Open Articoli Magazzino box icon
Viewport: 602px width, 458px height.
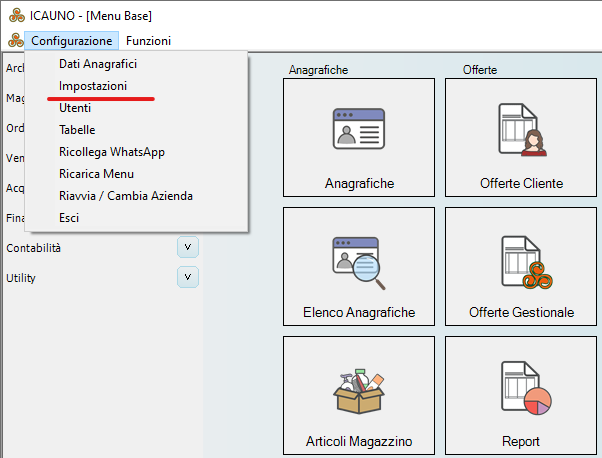click(x=359, y=389)
